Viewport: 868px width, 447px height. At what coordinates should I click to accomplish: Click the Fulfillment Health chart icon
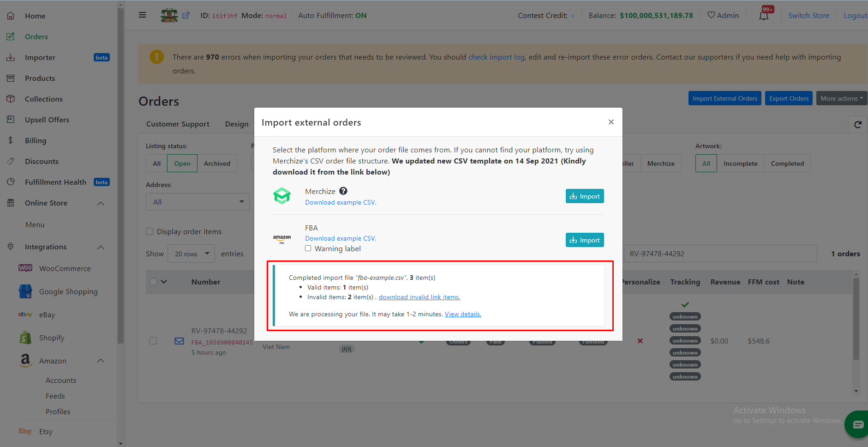pyautogui.click(x=11, y=182)
